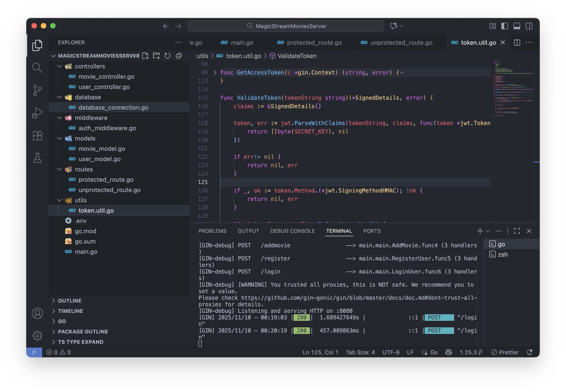This screenshot has height=392, width=566.
Task: Collapse the models folder
Action: (59, 138)
